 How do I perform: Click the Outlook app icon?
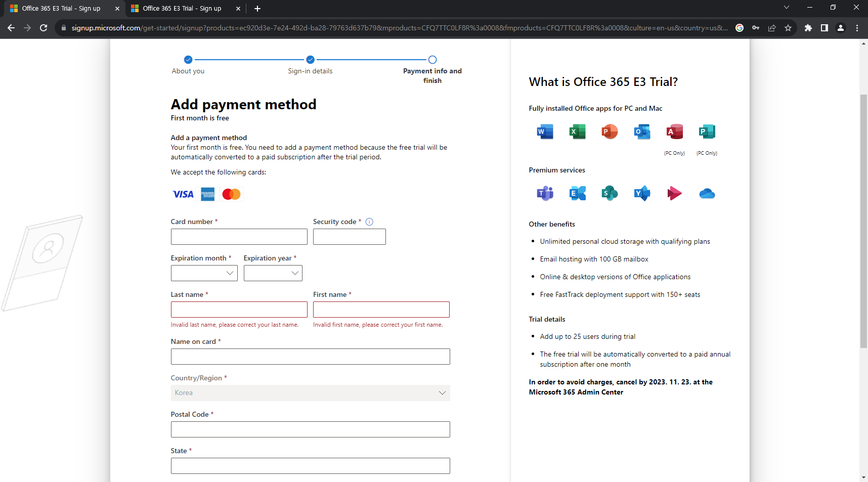click(642, 132)
